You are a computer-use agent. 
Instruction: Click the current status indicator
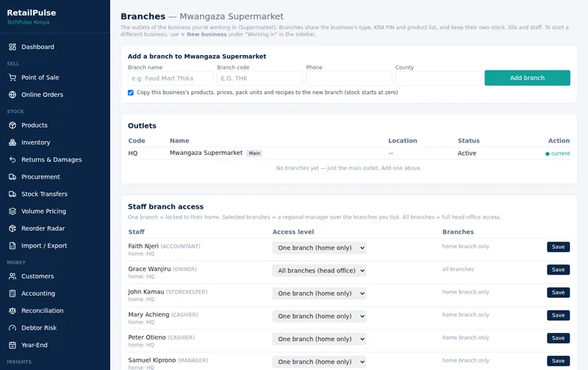[x=558, y=153]
